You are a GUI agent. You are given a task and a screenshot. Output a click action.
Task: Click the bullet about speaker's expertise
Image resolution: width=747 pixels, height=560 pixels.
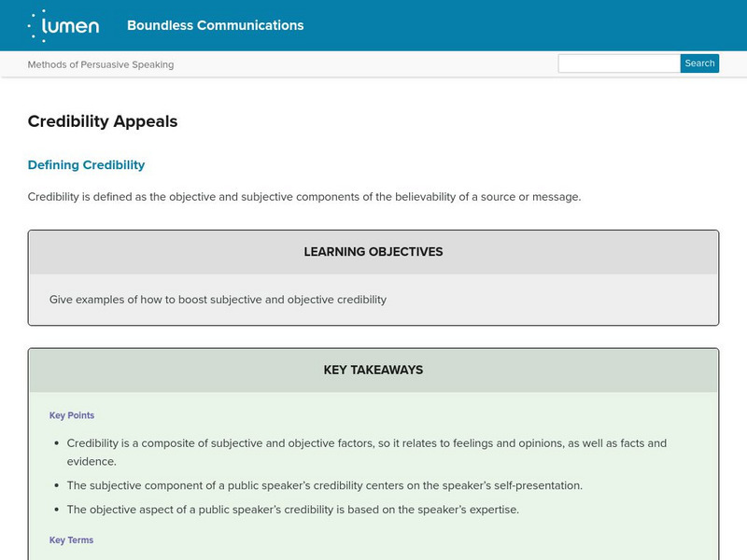[x=292, y=510]
